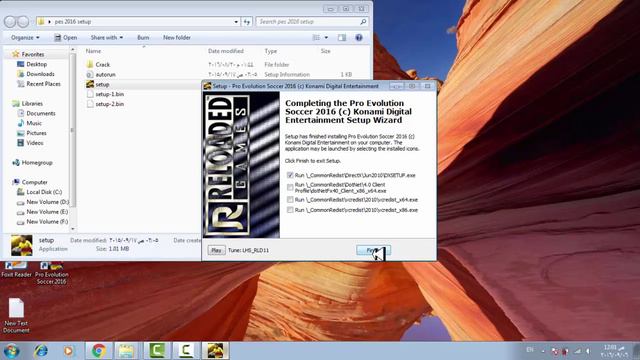This screenshot has height=360, width=640.
Task: Switch to white Camtasia taskbar button
Action: pos(186,351)
